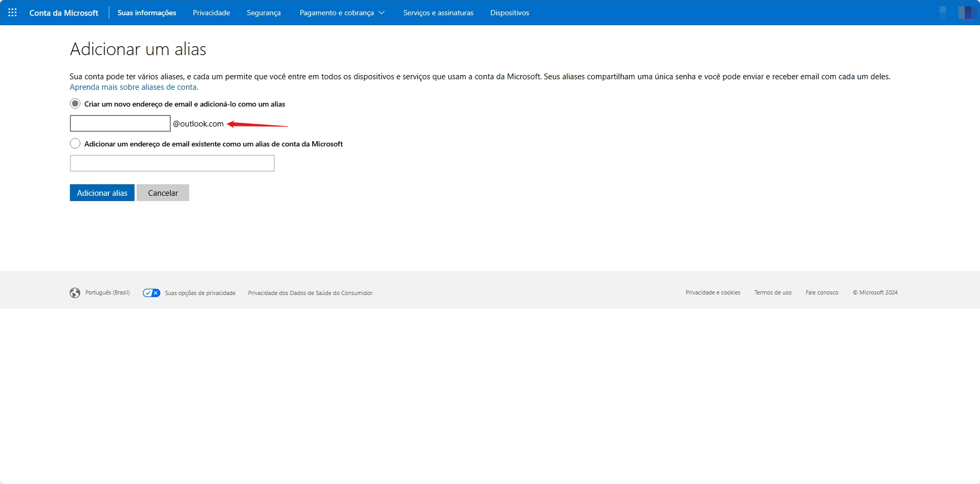The height and width of the screenshot is (484, 980).
Task: Change language via Português (Brasil) link
Action: pos(107,292)
